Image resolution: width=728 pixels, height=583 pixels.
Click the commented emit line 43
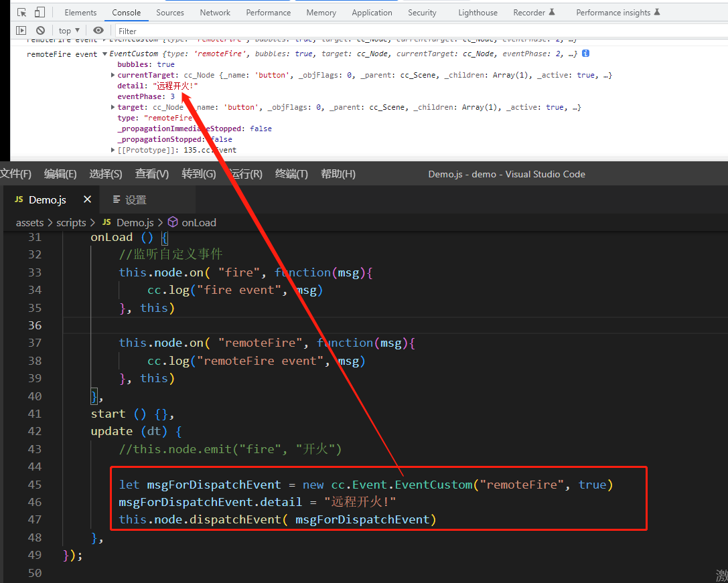pos(230,449)
